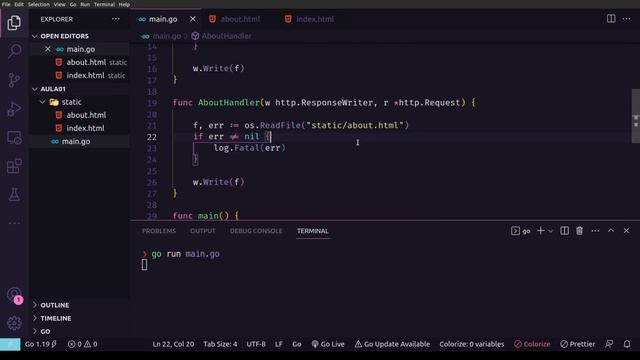Open the Run menu

coord(85,4)
